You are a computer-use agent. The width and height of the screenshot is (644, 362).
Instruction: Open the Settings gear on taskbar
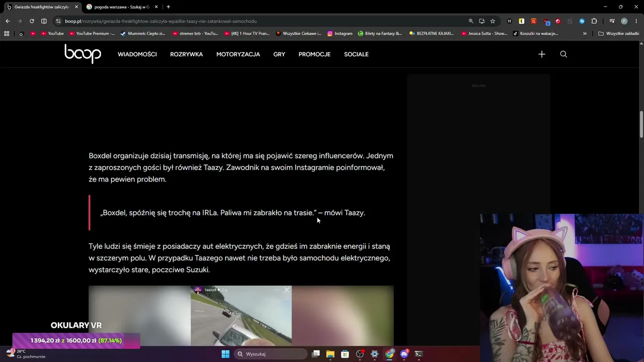[374, 354]
